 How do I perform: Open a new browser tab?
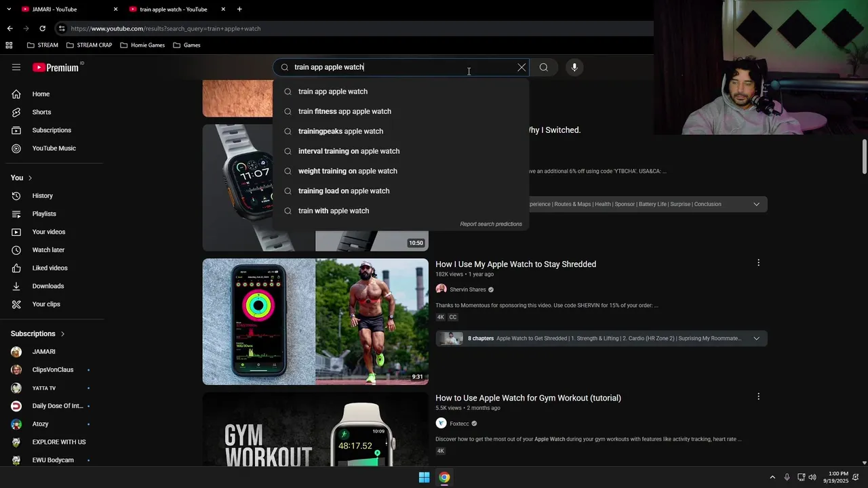pyautogui.click(x=239, y=9)
